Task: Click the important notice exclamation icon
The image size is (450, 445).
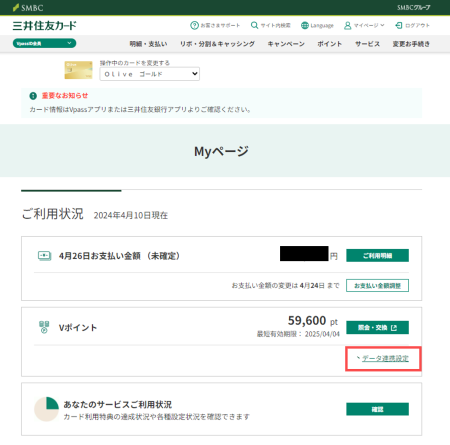Action: pyautogui.click(x=33, y=96)
